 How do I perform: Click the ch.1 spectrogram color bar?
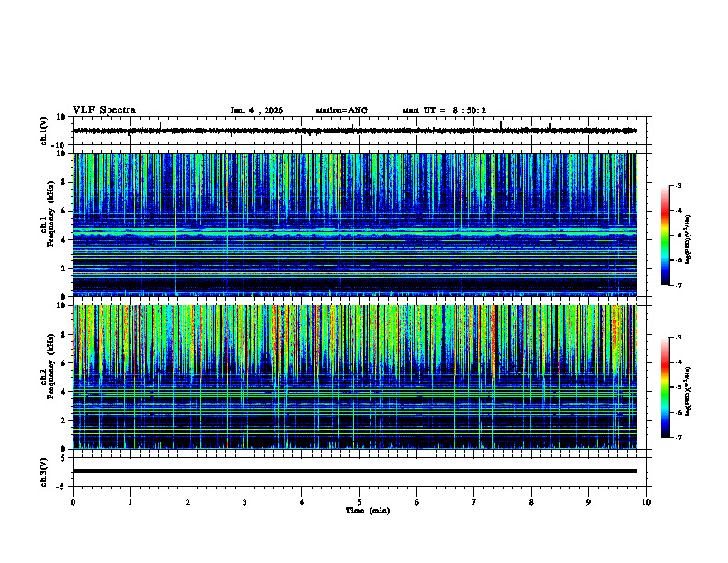(665, 236)
